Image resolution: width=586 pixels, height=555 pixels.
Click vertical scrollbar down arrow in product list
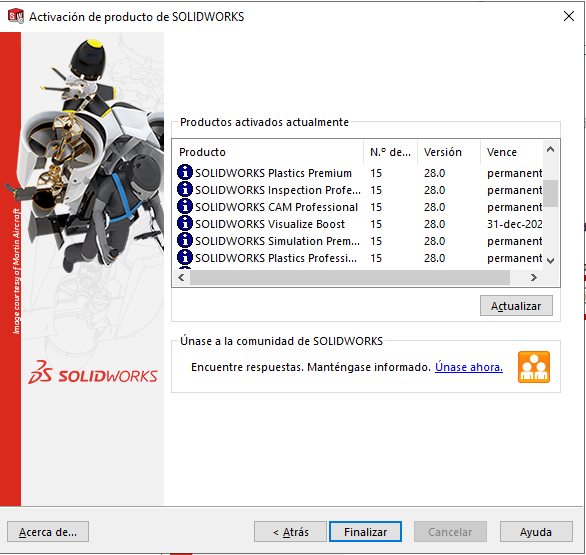coord(550,260)
